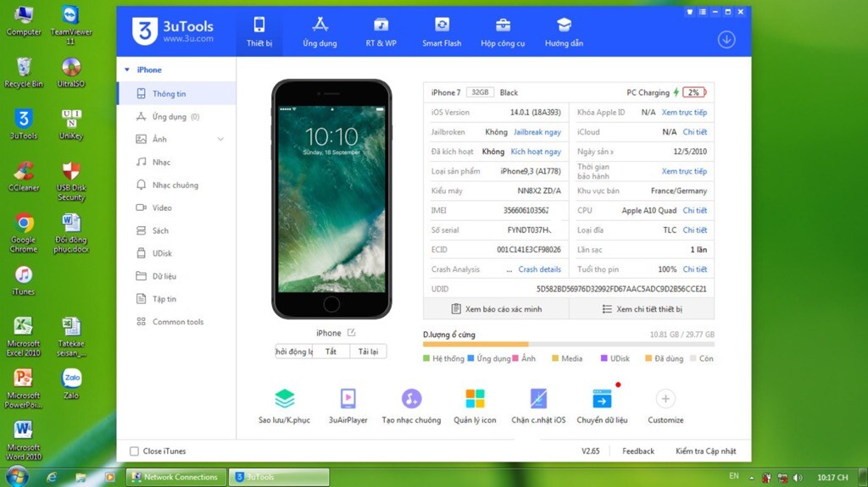Click the Tắt power off button
The width and height of the screenshot is (868, 487).
(x=331, y=351)
